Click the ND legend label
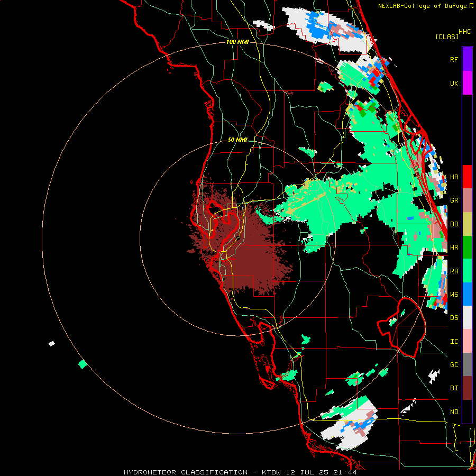Viewport: 476px width, 476px height. [454, 412]
